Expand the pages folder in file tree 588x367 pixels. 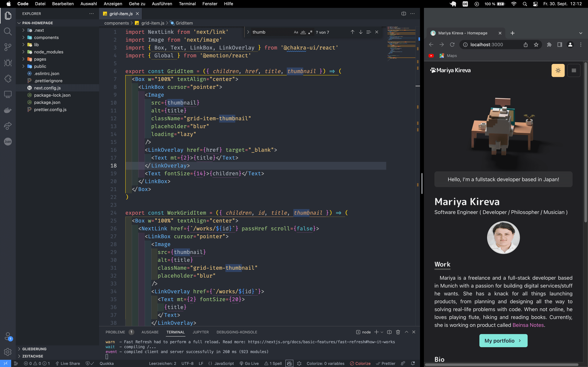coord(23,59)
